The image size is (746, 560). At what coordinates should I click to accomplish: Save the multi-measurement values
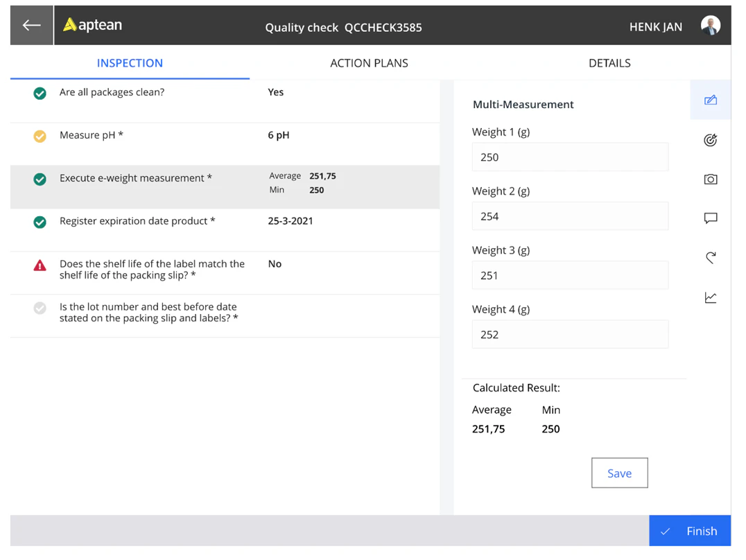(619, 473)
